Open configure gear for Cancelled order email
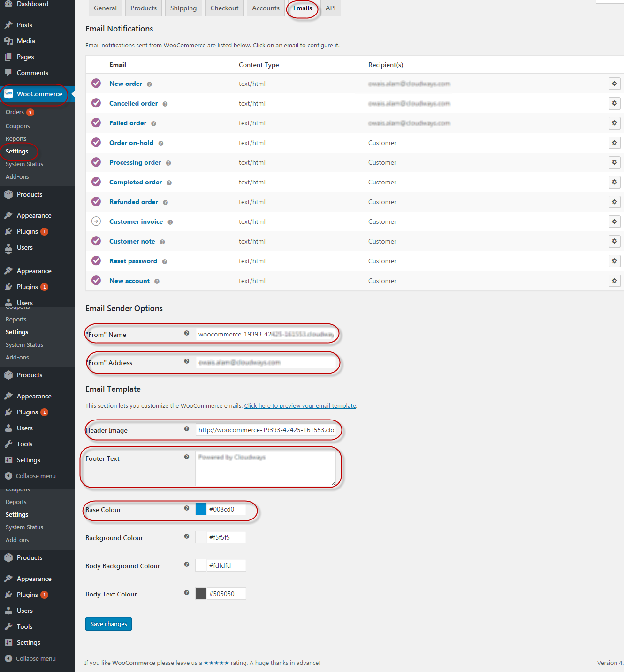624x672 pixels. point(614,103)
